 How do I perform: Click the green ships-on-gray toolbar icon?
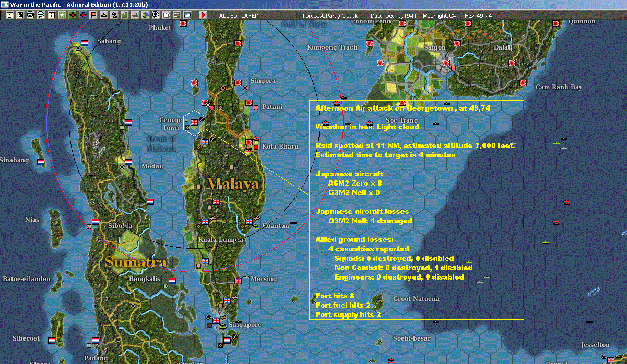135,15
